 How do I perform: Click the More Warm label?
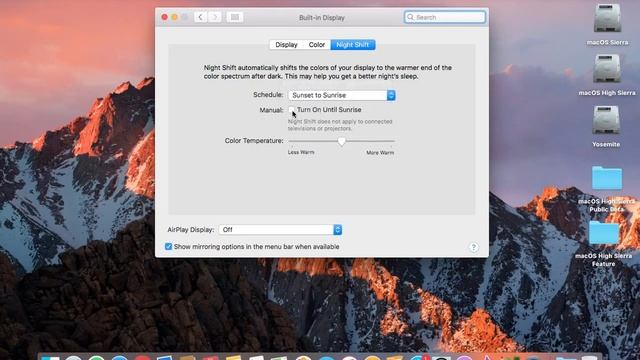380,153
